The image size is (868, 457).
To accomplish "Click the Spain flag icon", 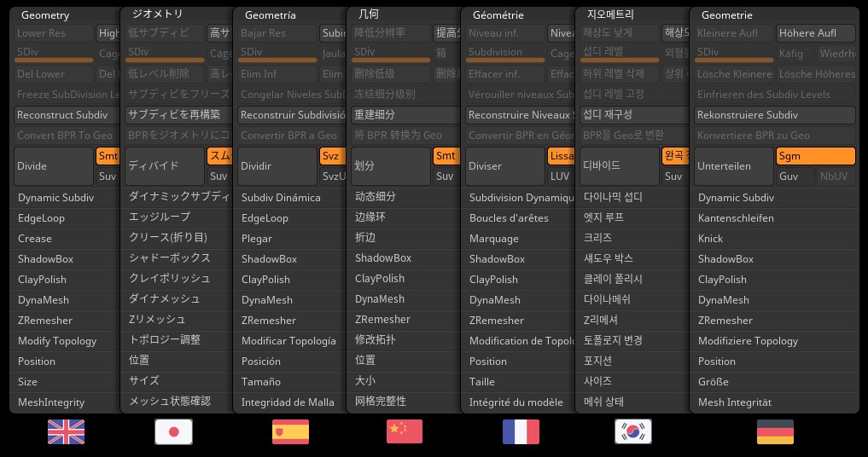I will point(291,431).
